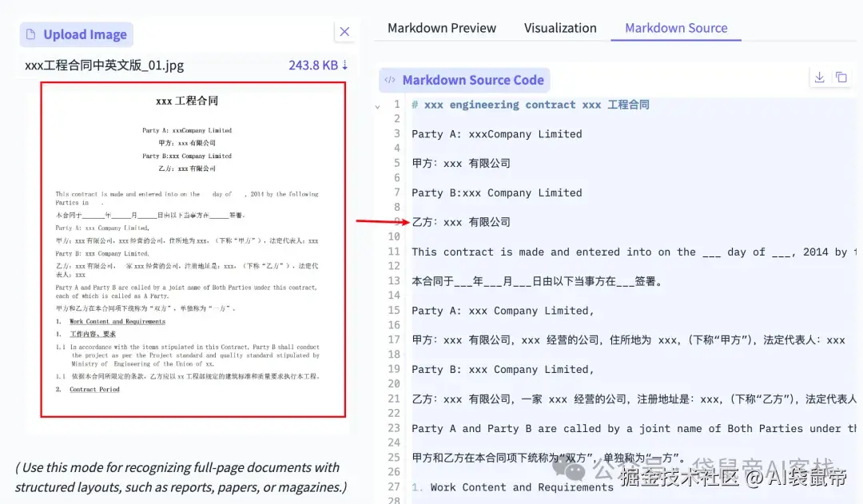Switch to the Markdown Preview tab
This screenshot has width=863, height=504.
click(440, 27)
